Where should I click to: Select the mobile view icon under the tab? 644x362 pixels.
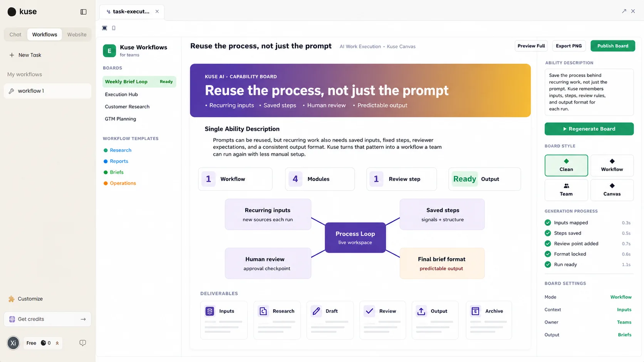(114, 28)
